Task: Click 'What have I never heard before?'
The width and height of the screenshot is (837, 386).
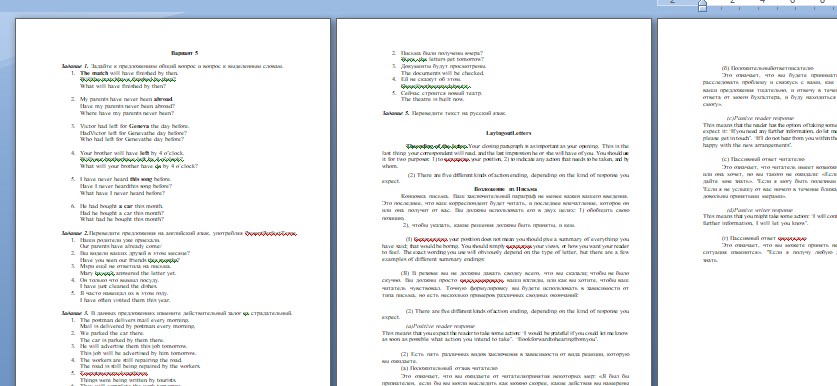Action: click(122, 193)
